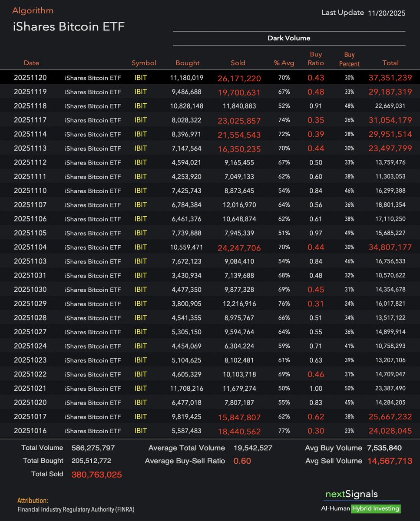Select the sold value 24,247,706
Image resolution: width=420 pixels, height=521 pixels.
point(239,247)
